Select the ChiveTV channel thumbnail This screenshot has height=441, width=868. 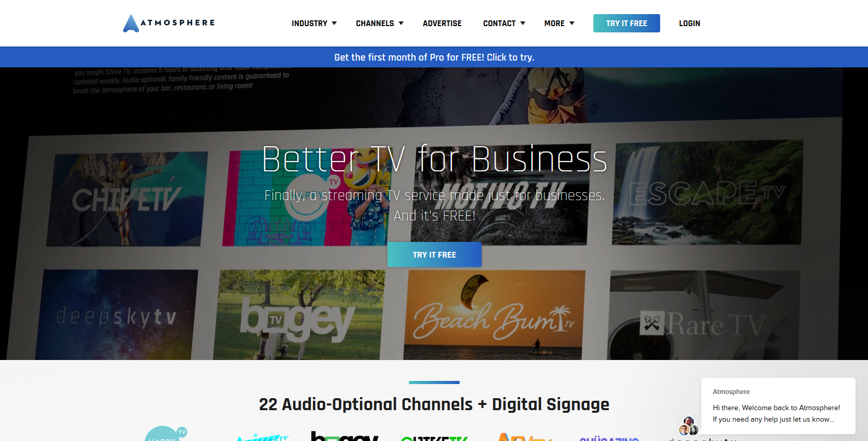(x=127, y=200)
